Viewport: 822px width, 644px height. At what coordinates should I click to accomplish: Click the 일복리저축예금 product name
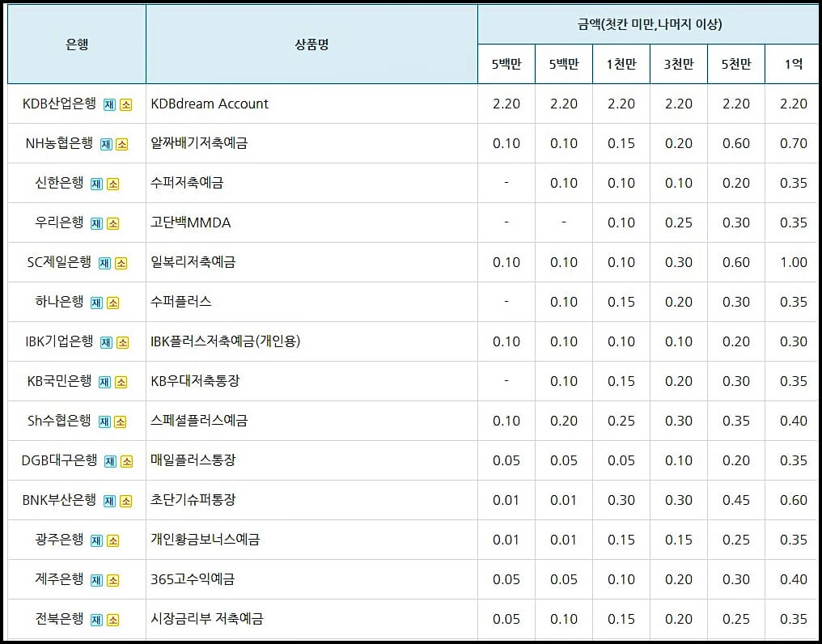tap(193, 262)
